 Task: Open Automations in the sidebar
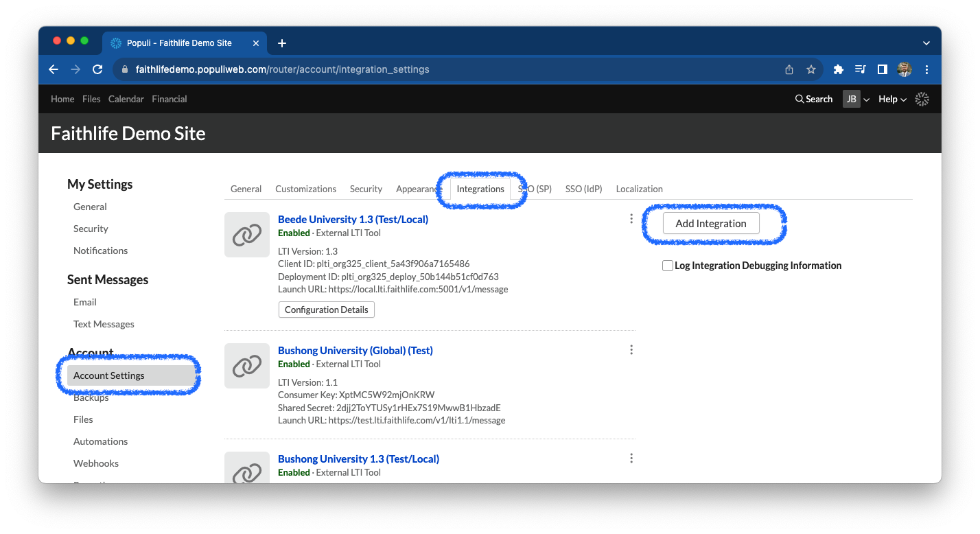100,441
